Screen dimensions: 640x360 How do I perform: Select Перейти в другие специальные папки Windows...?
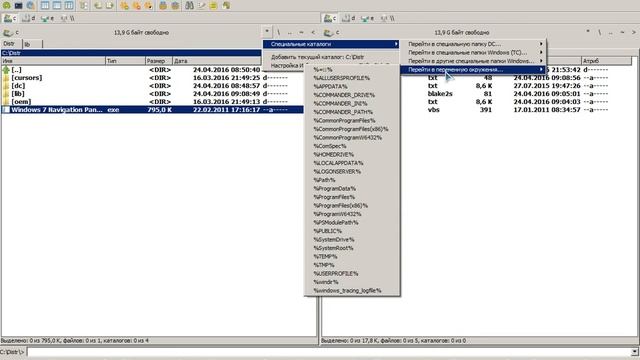473,61
